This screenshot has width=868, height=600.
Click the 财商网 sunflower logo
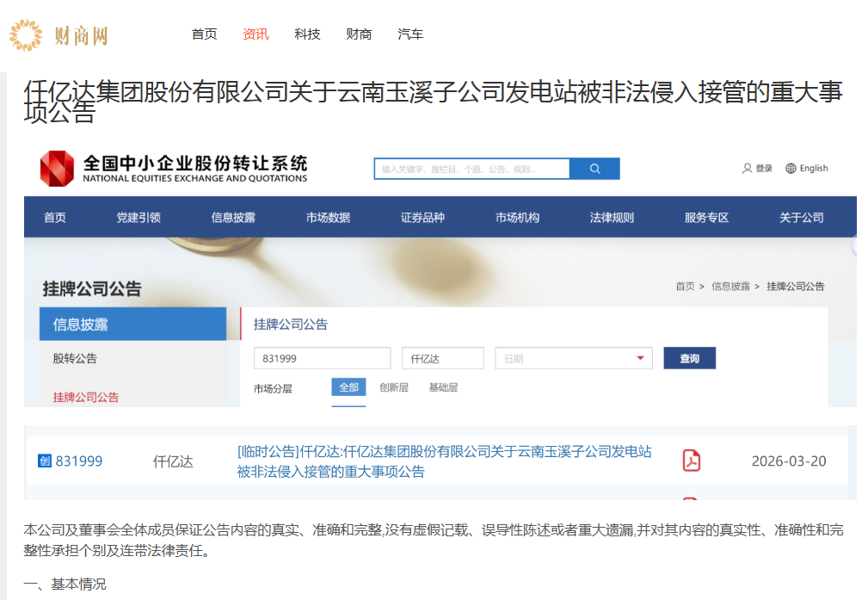coord(26,35)
